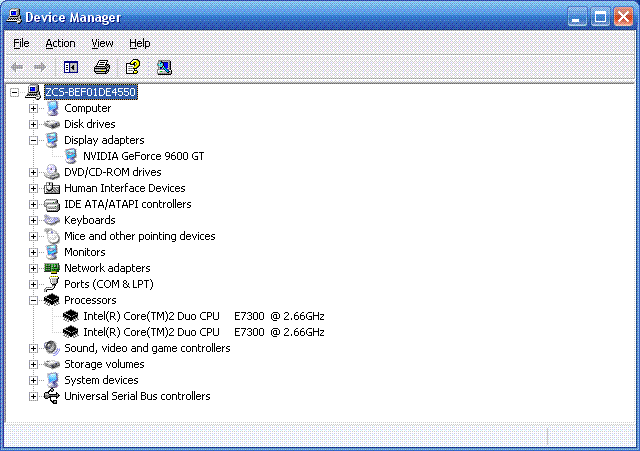Expand the DVD/CD-ROM drives category

[33, 172]
